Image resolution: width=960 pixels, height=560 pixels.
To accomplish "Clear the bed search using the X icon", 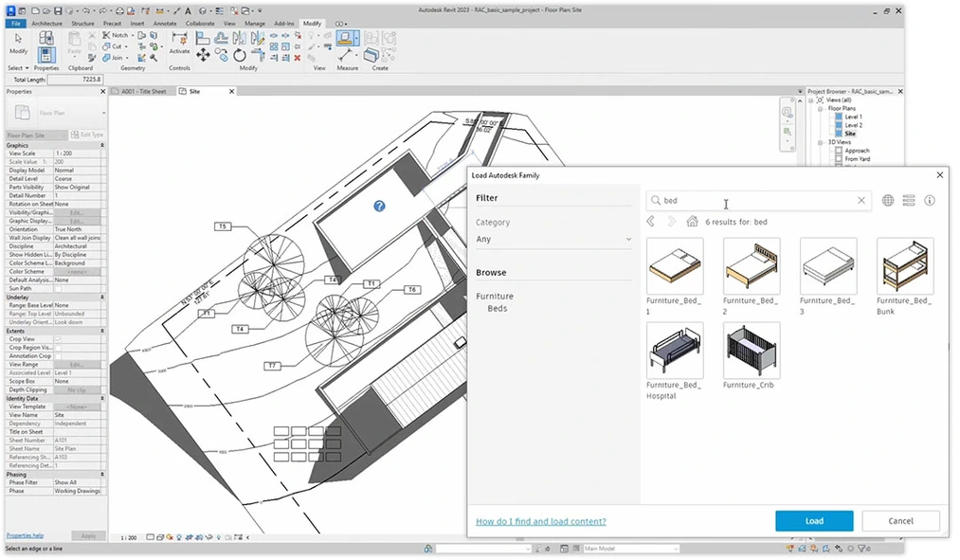I will click(x=860, y=200).
